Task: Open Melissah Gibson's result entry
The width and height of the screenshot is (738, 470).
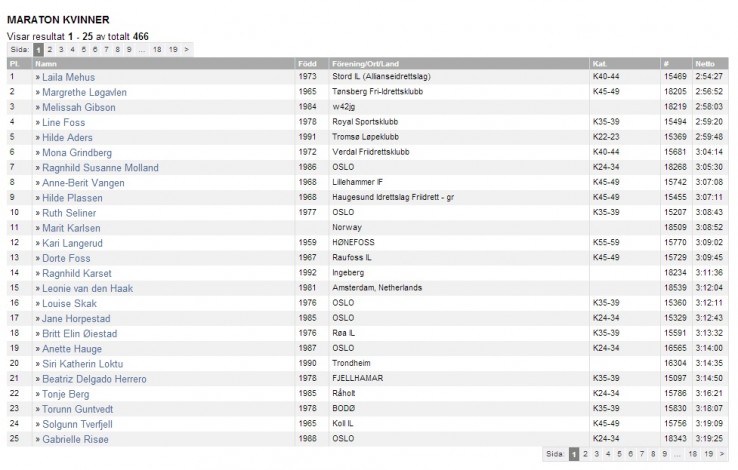Action: tap(78, 107)
